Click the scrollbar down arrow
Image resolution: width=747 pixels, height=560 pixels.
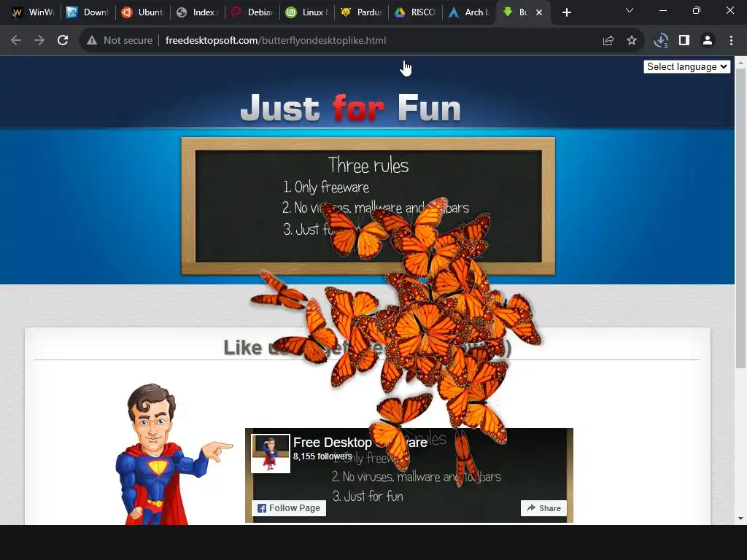click(740, 518)
